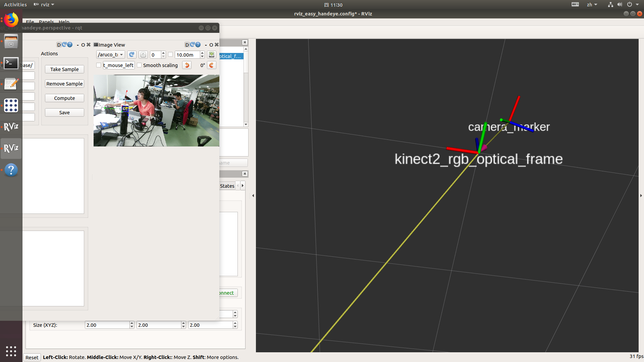Image resolution: width=644 pixels, height=362 pixels.
Task: Increase the image index spinbox value
Action: click(x=163, y=53)
